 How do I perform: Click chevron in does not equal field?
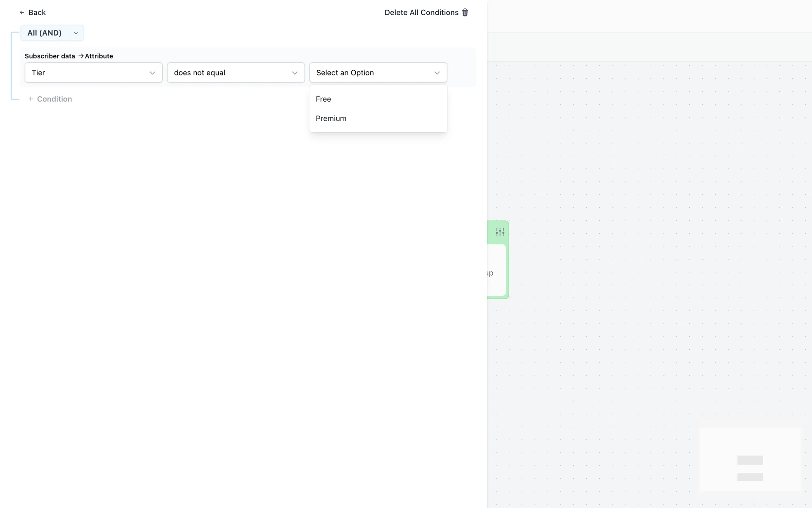click(295, 73)
